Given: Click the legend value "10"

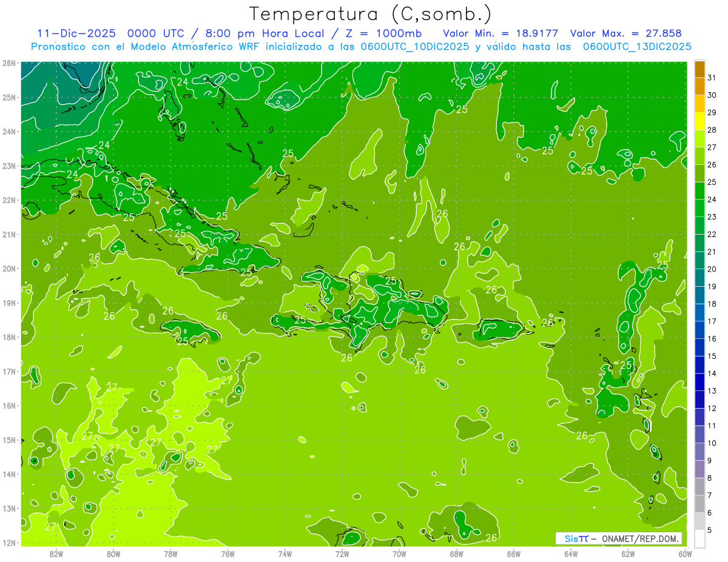Looking at the screenshot, I should (x=712, y=443).
